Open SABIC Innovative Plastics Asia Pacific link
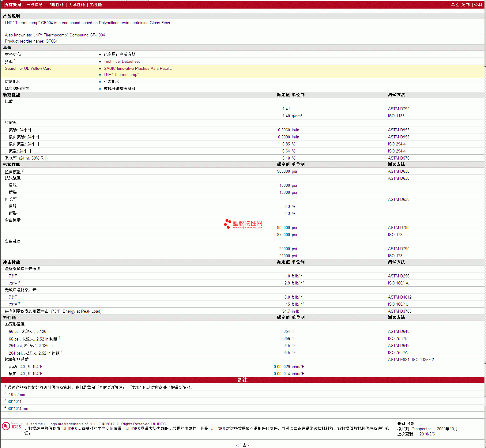 [x=138, y=69]
